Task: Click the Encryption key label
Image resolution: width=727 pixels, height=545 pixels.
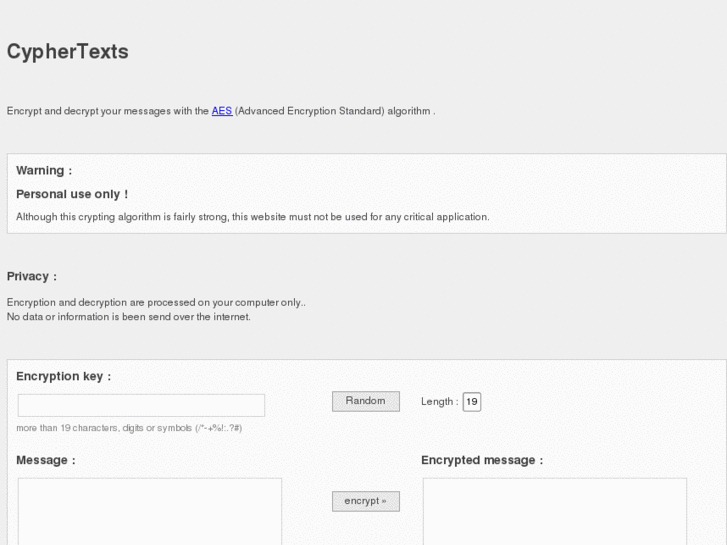Action: tap(63, 376)
